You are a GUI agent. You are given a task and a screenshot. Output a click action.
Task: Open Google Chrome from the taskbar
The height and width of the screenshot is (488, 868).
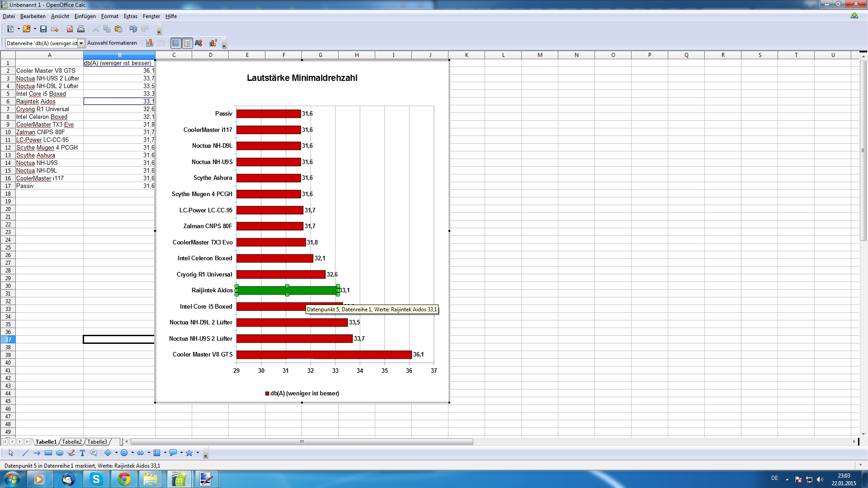click(x=124, y=479)
